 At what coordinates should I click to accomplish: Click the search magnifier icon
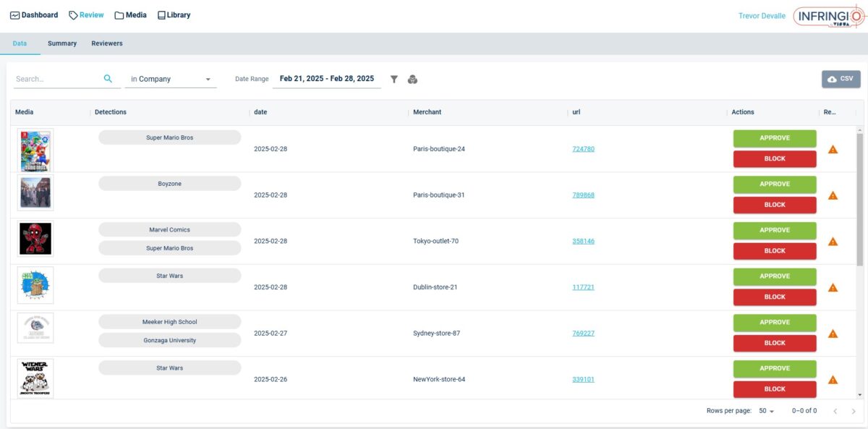[108, 79]
